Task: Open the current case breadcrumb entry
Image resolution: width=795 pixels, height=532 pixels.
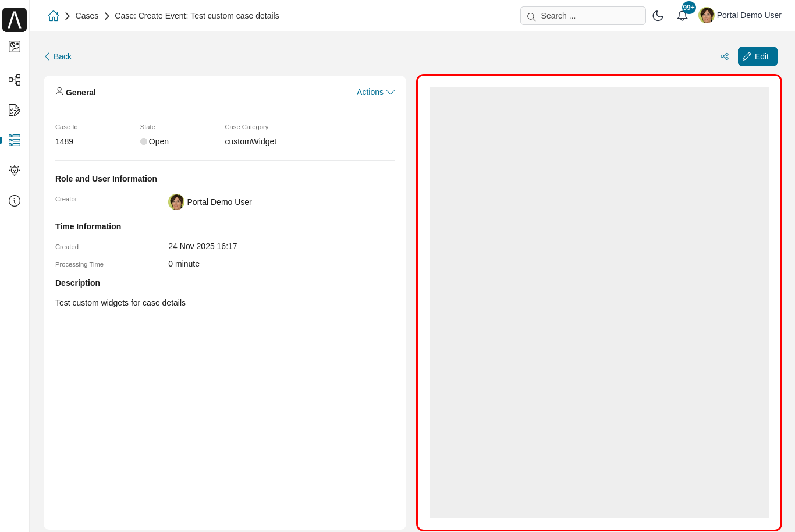Action: point(197,16)
